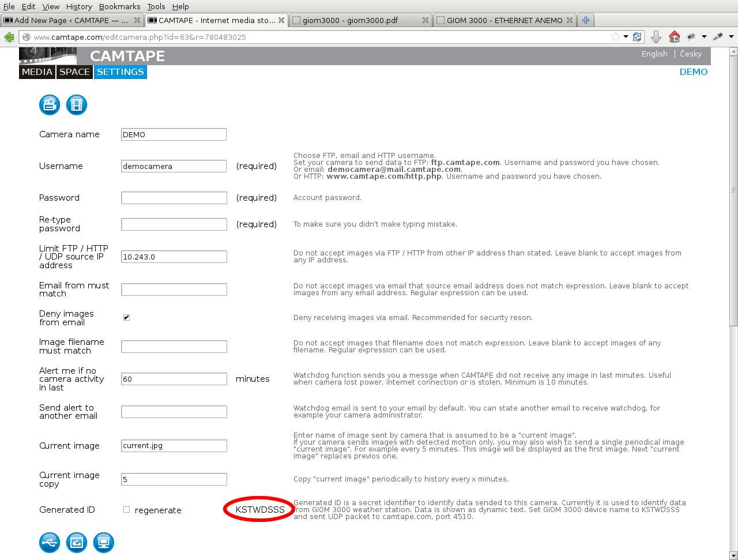Open the History menu
The width and height of the screenshot is (738, 560).
click(79, 6)
